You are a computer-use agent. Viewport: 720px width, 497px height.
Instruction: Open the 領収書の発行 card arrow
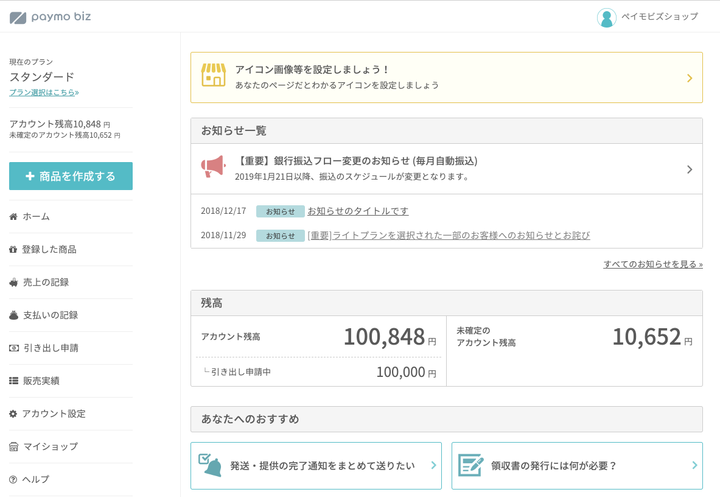pyautogui.click(x=694, y=465)
